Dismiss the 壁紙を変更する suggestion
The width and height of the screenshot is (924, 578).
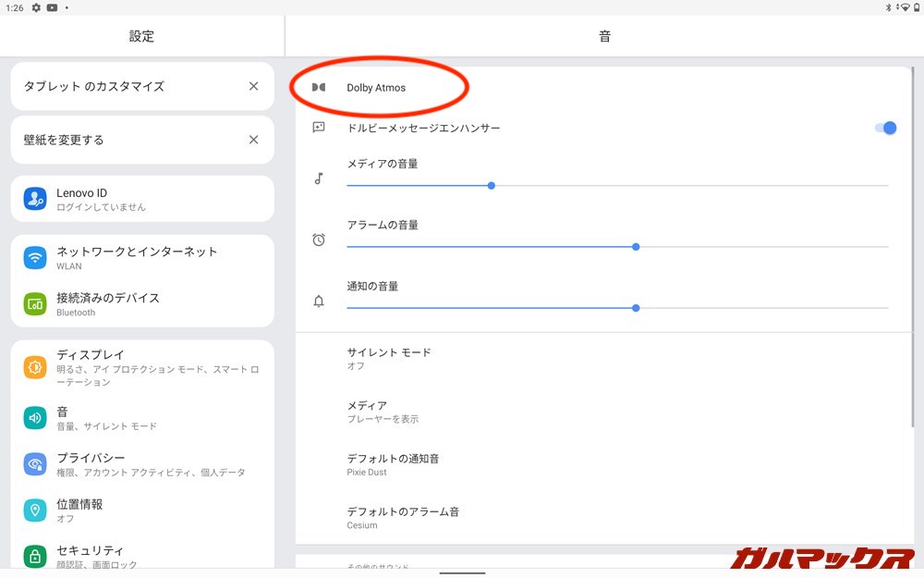pyautogui.click(x=253, y=140)
